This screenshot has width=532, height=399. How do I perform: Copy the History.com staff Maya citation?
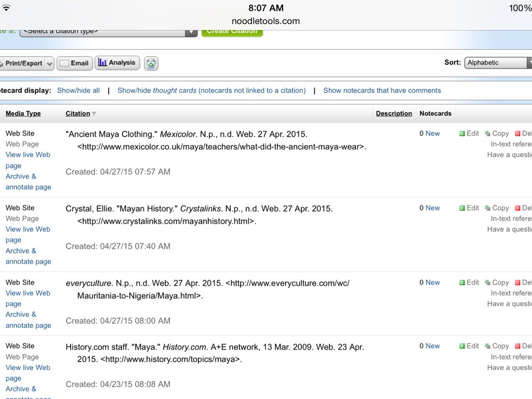point(497,346)
